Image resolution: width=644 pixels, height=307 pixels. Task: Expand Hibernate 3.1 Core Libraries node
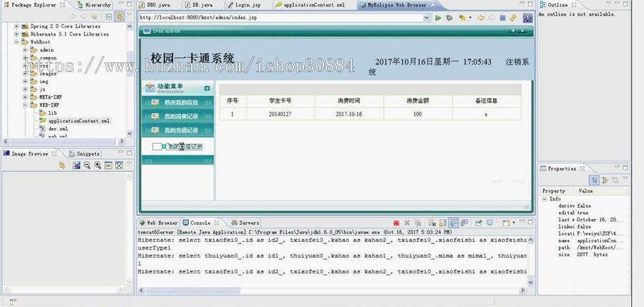pyautogui.click(x=16, y=34)
